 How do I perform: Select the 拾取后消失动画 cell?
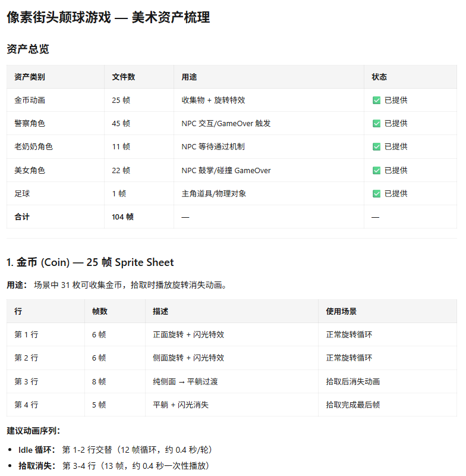point(388,381)
